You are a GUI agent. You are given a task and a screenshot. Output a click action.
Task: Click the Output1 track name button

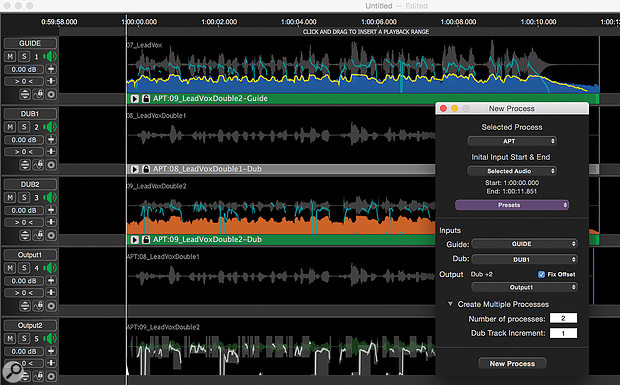pyautogui.click(x=30, y=255)
